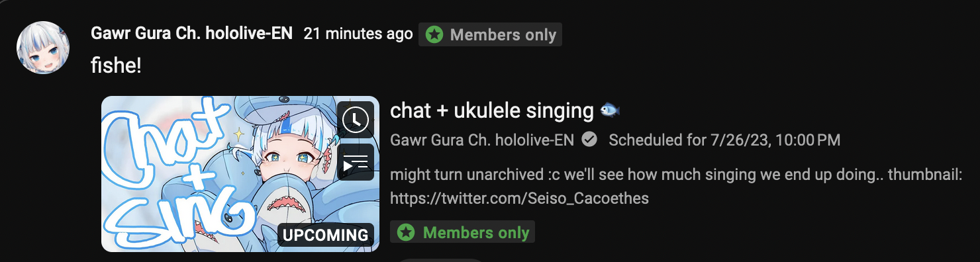Screen dimensions: 980x262
Task: Click the Watch later clock icon on thumbnail
Action: (356, 120)
